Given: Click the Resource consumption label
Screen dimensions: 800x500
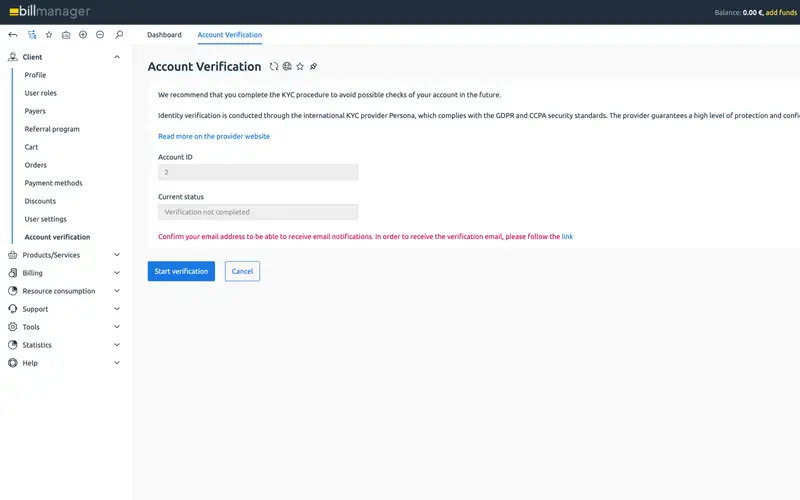Looking at the screenshot, I should point(59,291).
